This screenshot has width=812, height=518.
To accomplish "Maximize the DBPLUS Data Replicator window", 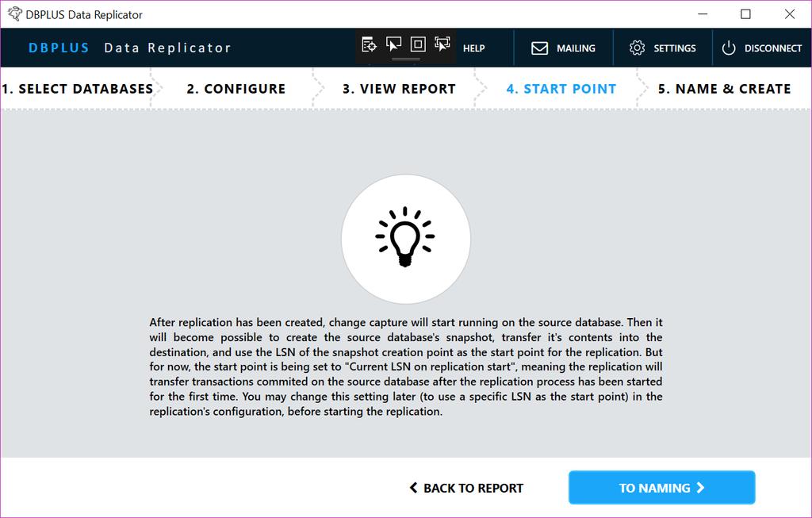I will [x=745, y=14].
